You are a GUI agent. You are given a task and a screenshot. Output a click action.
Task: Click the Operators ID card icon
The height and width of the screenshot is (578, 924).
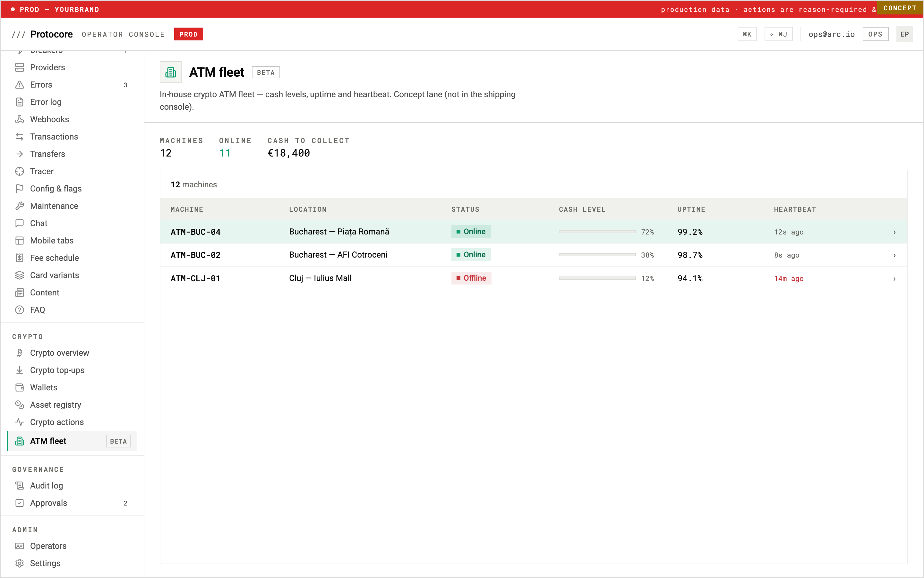click(x=20, y=546)
